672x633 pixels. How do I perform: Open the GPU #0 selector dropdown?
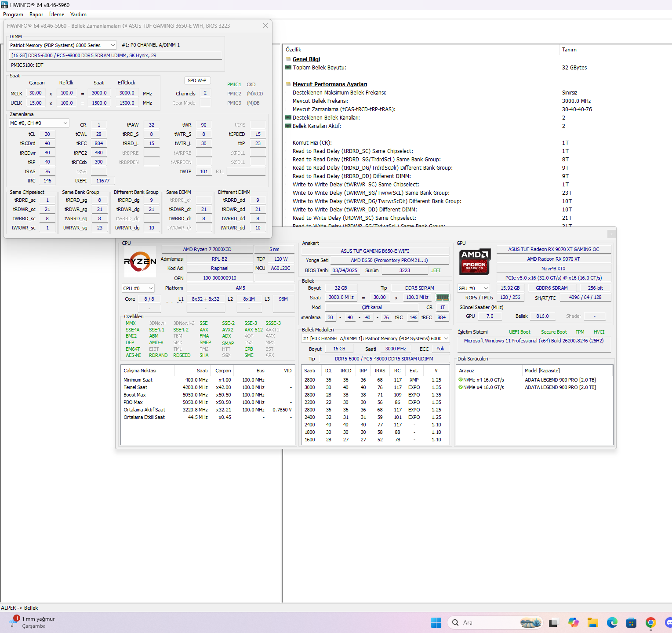tap(473, 288)
